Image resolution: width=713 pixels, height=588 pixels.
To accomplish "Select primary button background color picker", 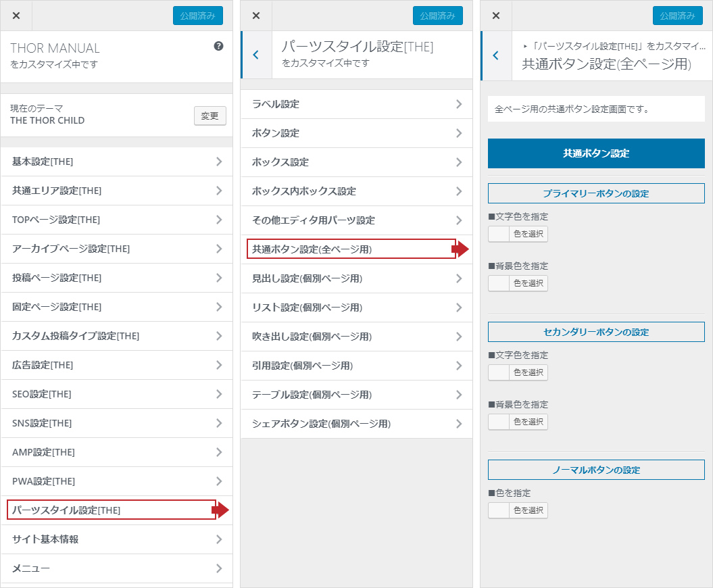I will point(518,283).
